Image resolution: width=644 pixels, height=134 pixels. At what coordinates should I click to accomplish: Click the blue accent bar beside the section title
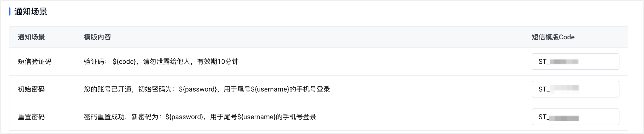tap(10, 11)
